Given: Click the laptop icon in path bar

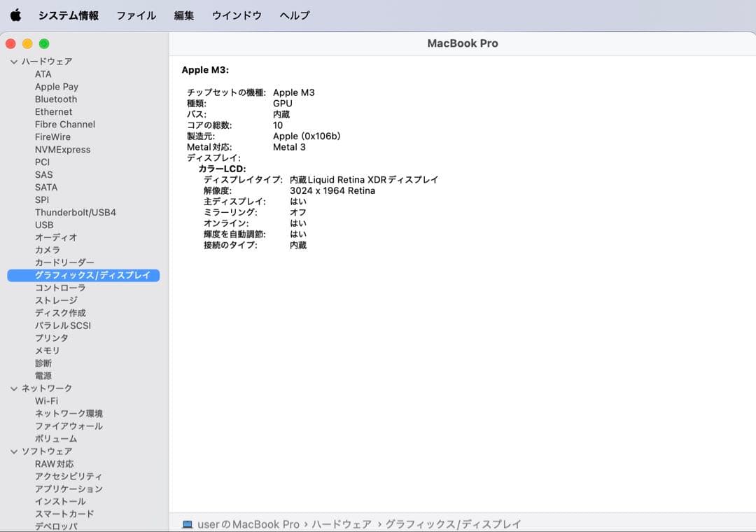Looking at the screenshot, I should (187, 524).
